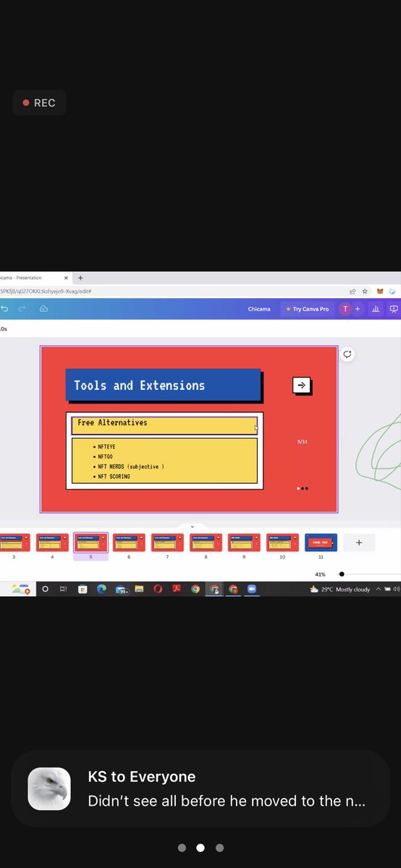The width and height of the screenshot is (401, 868).
Task: Expand the system tray chevron
Action: coord(378,590)
